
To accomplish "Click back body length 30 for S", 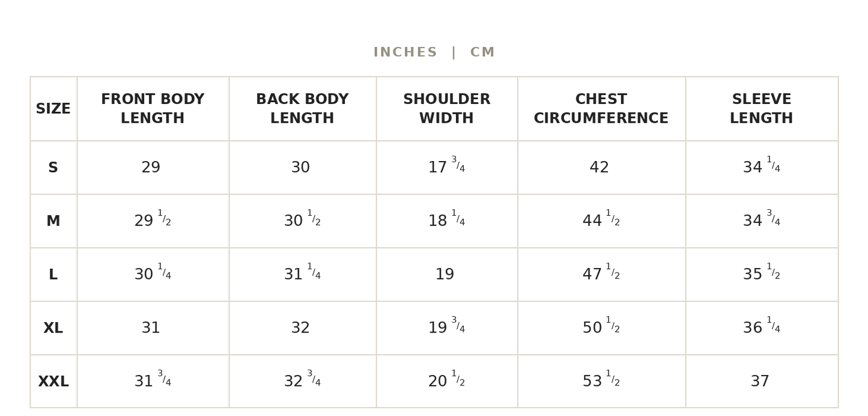I will point(300,168).
